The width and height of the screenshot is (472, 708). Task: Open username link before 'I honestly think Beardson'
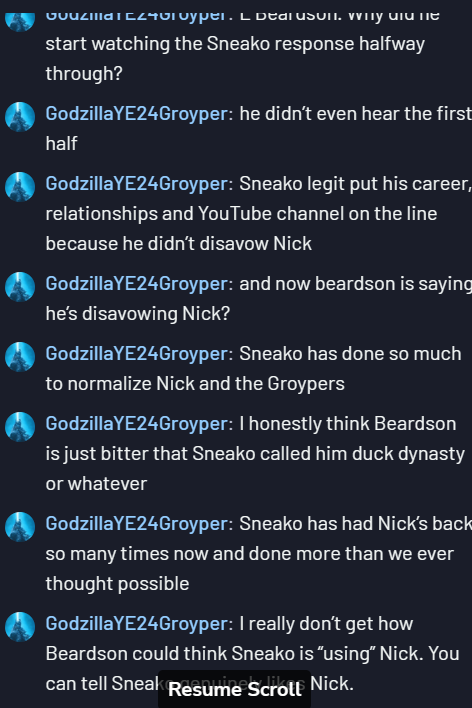coord(136,424)
